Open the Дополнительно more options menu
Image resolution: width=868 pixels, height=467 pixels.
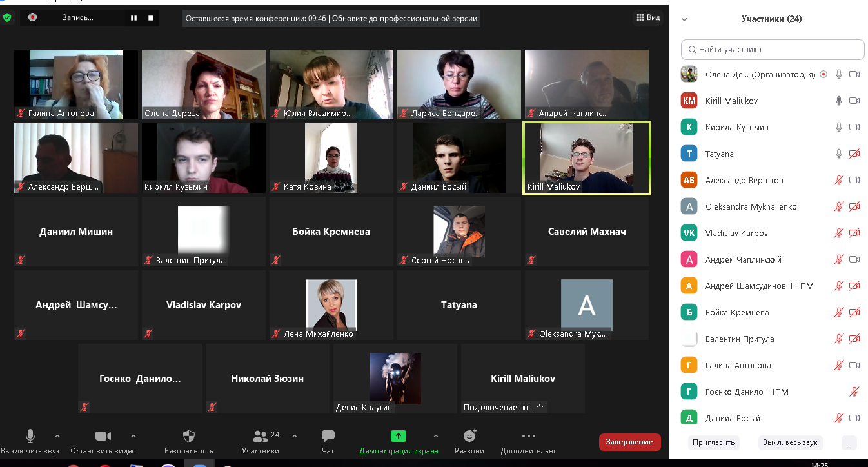click(x=529, y=442)
